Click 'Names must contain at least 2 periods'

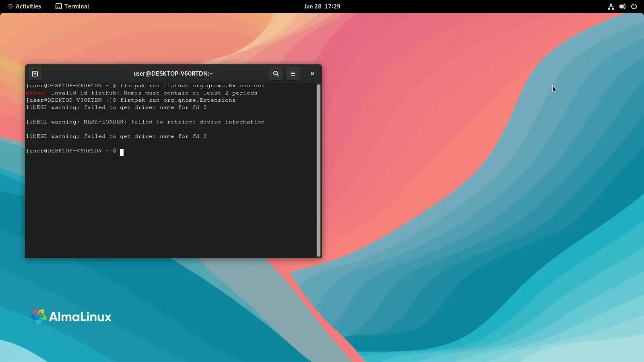190,93
